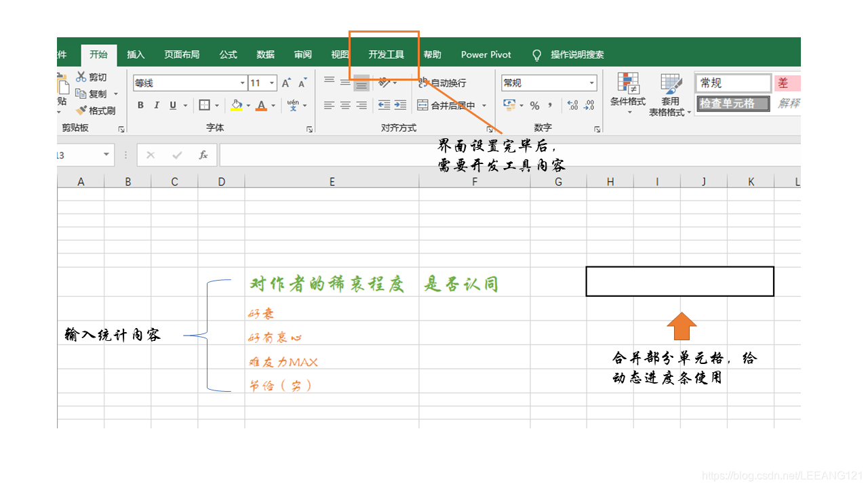This screenshot has height=488, width=868.
Task: Apply yellow fill color bucket
Action: [237, 105]
